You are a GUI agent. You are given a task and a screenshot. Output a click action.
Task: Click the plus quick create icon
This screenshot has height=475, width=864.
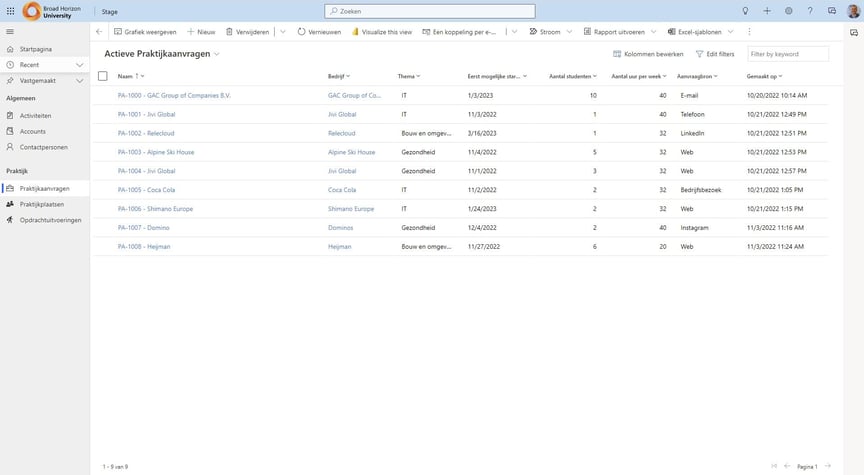coord(767,11)
